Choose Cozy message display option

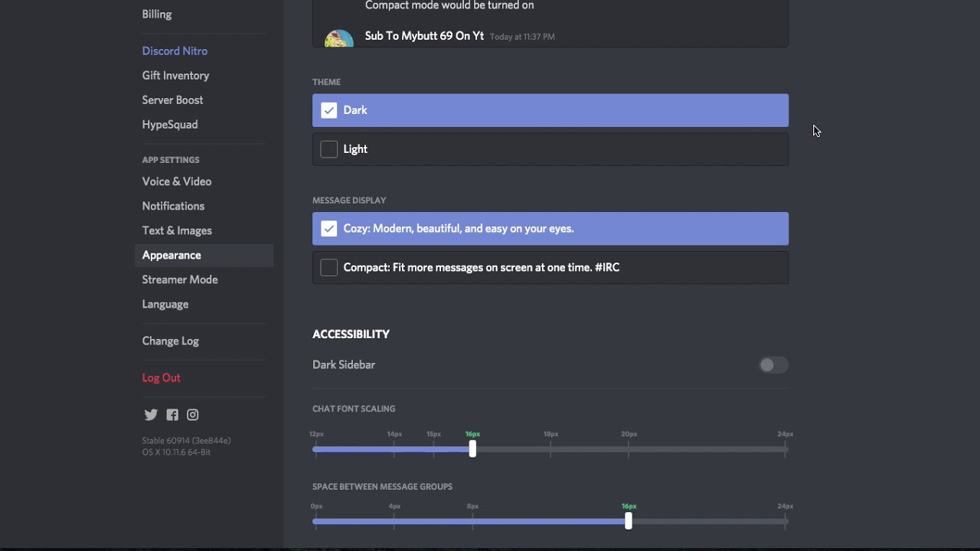click(550, 229)
